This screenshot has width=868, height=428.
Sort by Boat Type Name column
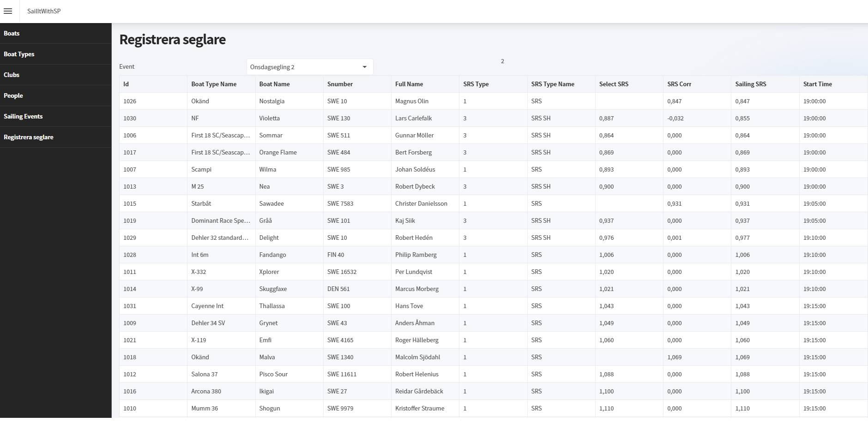pos(221,84)
